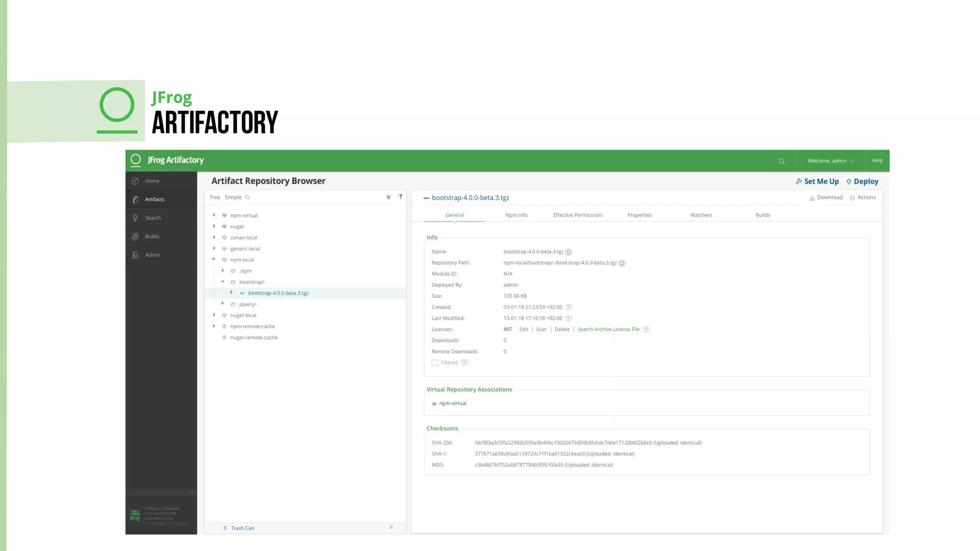Open the Artifacts sidebar section

coord(155,199)
